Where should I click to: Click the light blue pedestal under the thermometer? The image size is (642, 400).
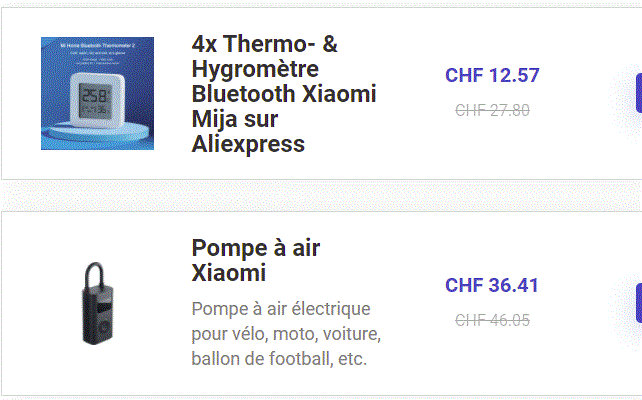point(97,133)
